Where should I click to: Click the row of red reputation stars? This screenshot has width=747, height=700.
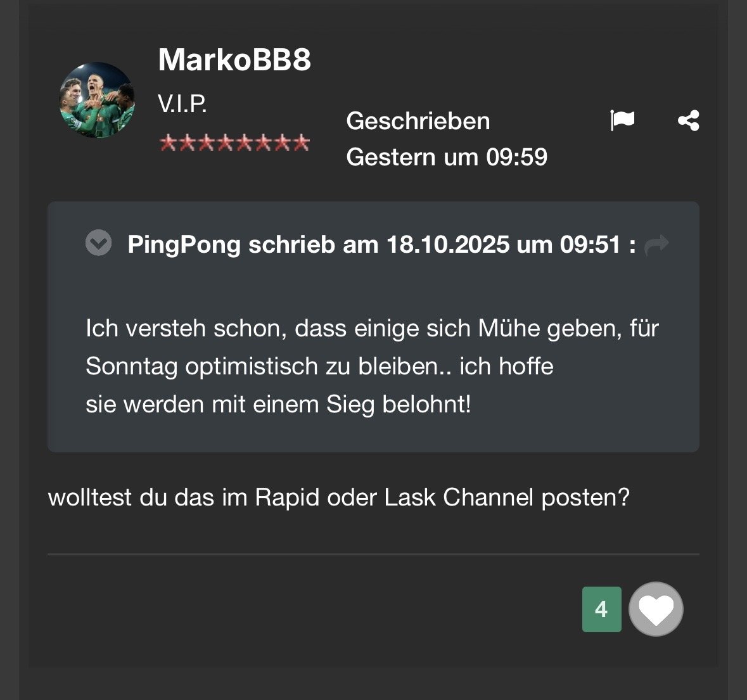234,143
